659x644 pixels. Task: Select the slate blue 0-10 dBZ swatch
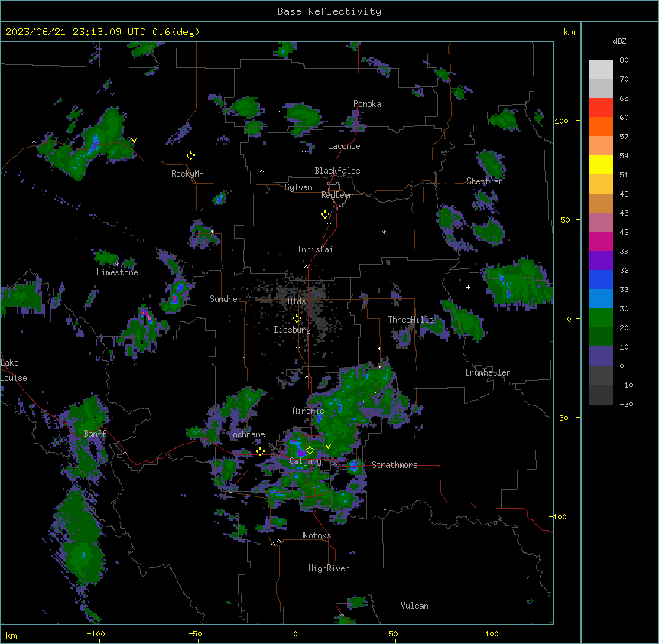click(x=601, y=356)
